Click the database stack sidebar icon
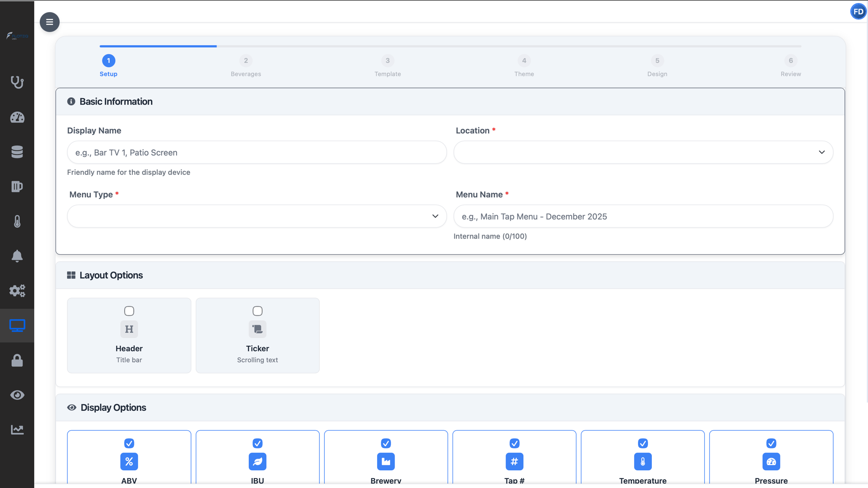This screenshot has height=488, width=868. [17, 152]
